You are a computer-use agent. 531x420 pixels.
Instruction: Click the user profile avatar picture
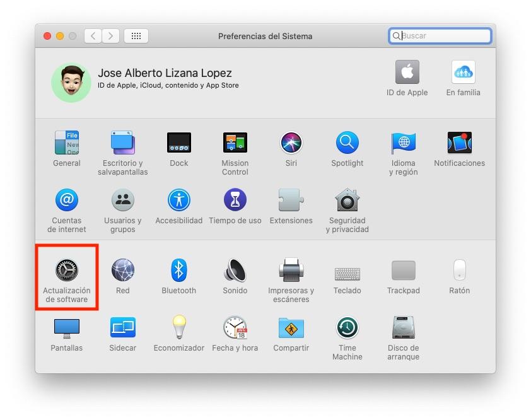pyautogui.click(x=71, y=83)
